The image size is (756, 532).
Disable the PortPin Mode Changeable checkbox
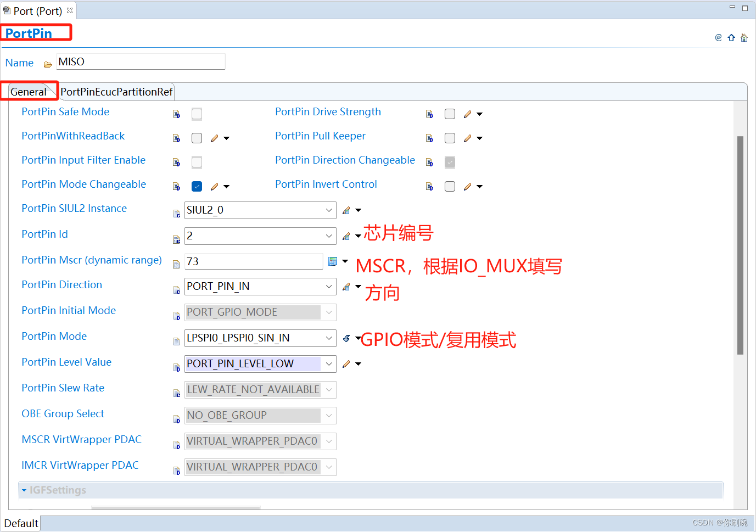pos(197,186)
